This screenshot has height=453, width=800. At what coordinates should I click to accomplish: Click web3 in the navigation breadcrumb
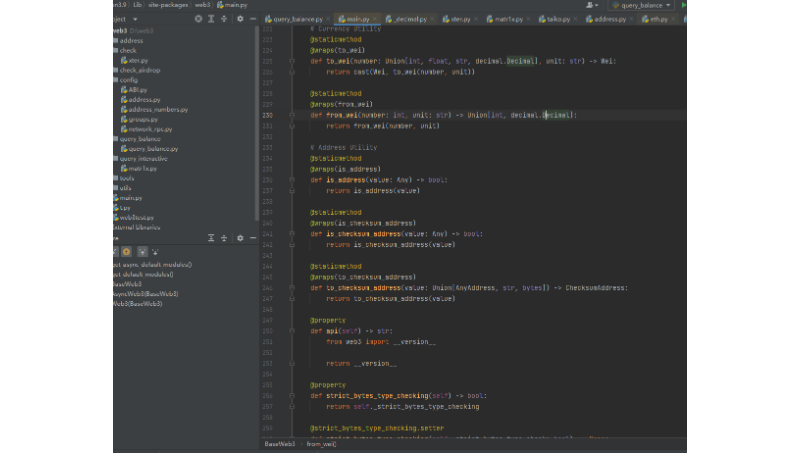coord(202,5)
